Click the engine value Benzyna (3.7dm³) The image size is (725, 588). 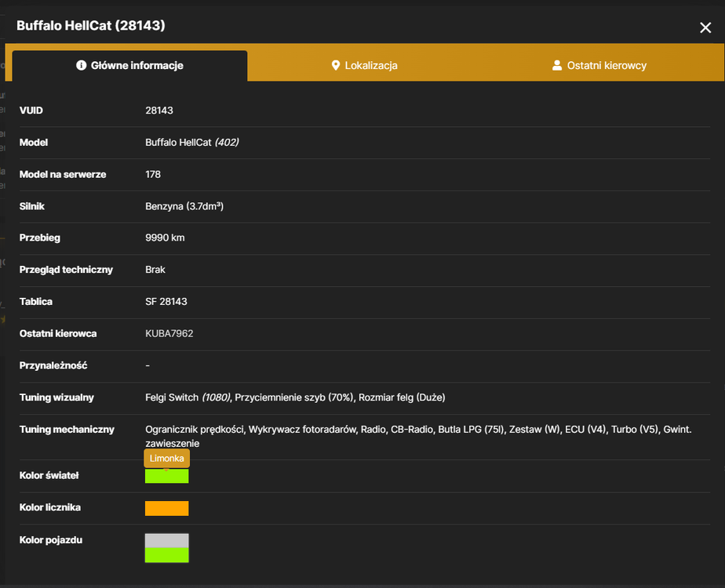(x=184, y=206)
